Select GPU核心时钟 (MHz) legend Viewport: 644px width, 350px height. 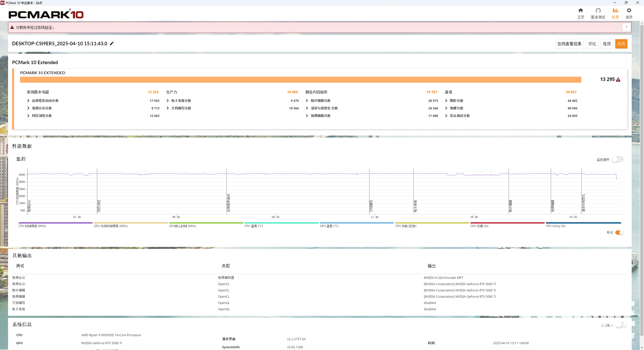(x=206, y=225)
